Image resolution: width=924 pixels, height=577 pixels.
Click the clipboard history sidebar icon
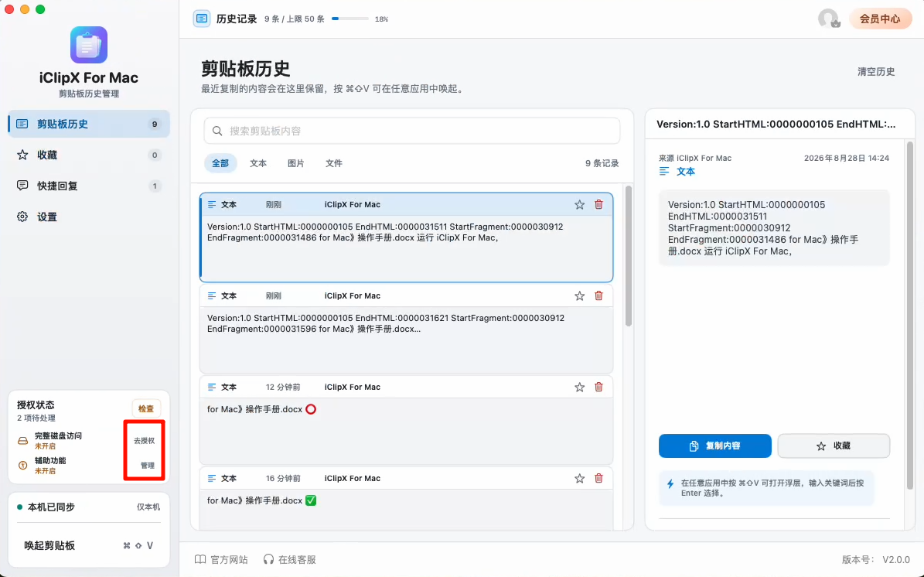(x=22, y=124)
